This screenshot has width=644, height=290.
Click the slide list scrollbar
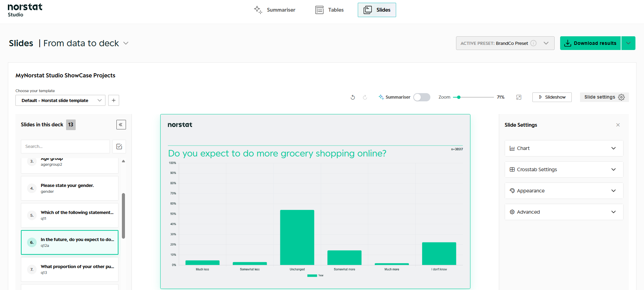[123, 216]
